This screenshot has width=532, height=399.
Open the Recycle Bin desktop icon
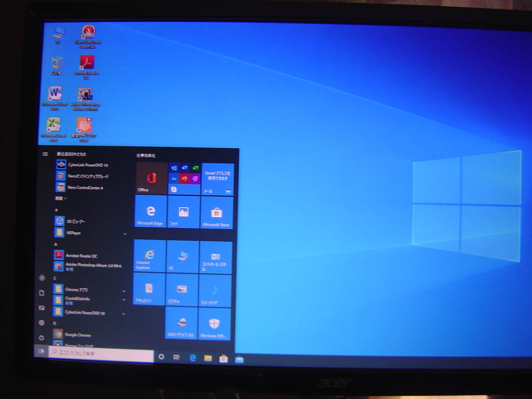click(x=56, y=65)
